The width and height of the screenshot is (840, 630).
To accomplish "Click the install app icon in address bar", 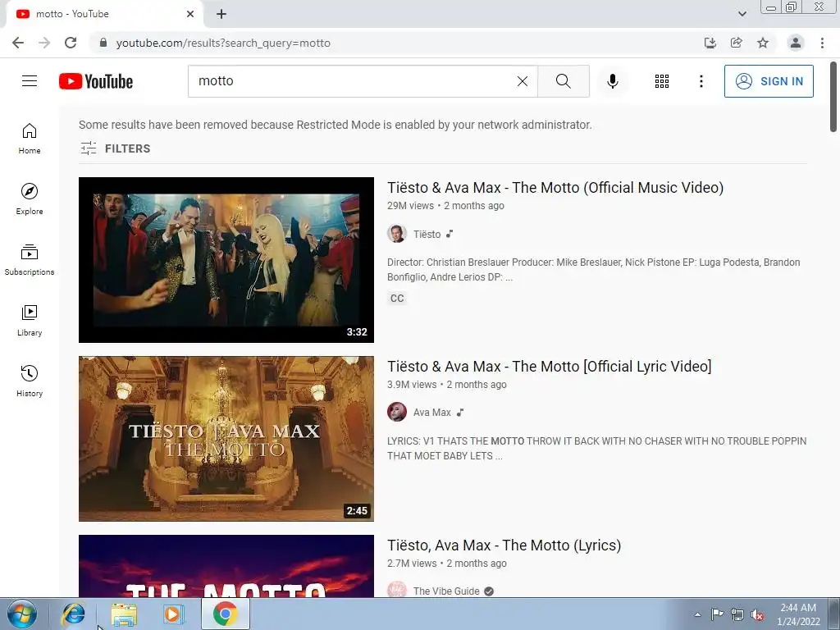I will tap(710, 43).
